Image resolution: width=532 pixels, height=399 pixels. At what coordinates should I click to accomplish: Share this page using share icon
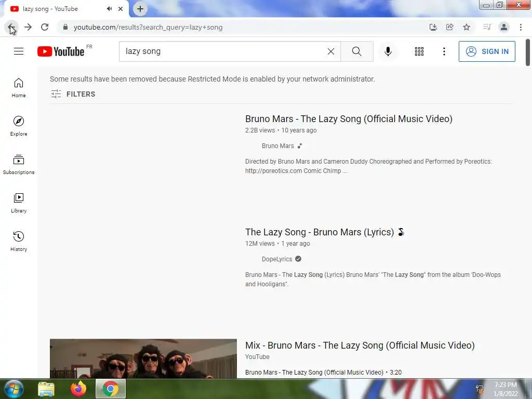point(450,27)
